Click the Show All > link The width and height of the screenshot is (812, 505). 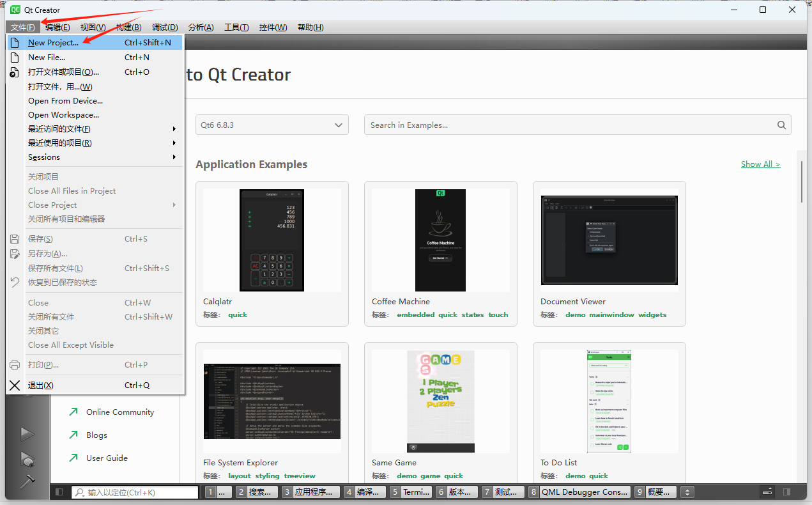click(760, 164)
